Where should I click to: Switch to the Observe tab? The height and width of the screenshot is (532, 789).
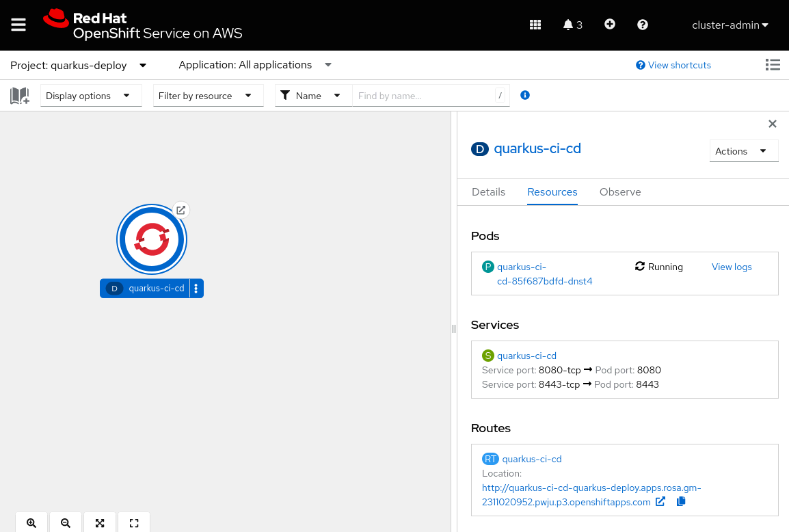(x=620, y=192)
